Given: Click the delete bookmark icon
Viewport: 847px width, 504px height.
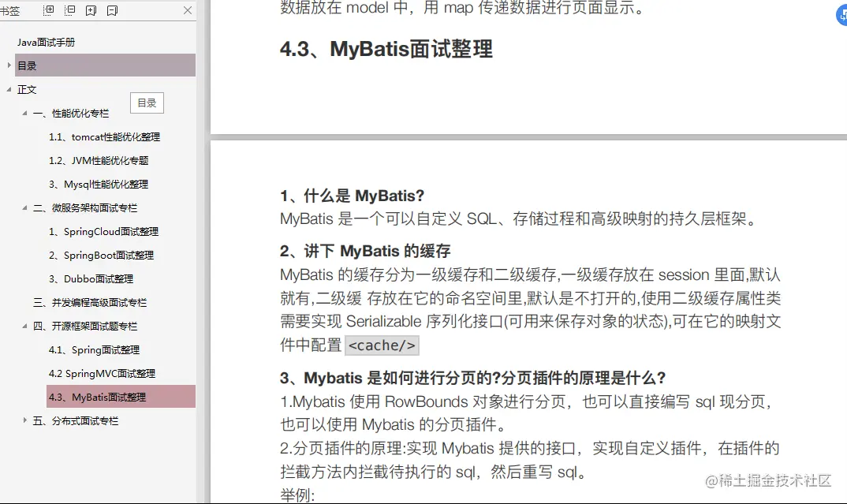Looking at the screenshot, I should [x=112, y=10].
